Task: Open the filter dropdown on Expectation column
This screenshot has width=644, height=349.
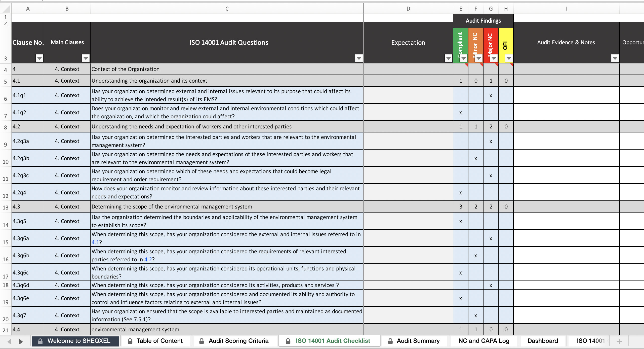Action: 448,58
